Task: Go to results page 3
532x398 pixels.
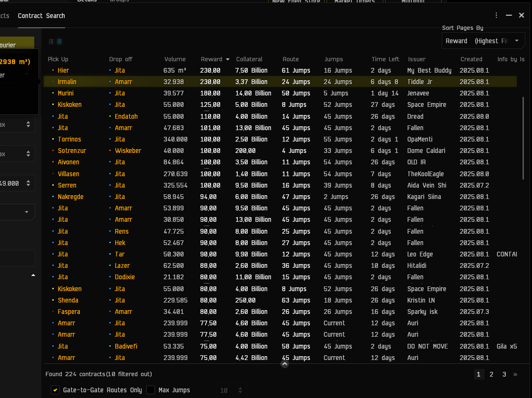Action: tap(504, 374)
